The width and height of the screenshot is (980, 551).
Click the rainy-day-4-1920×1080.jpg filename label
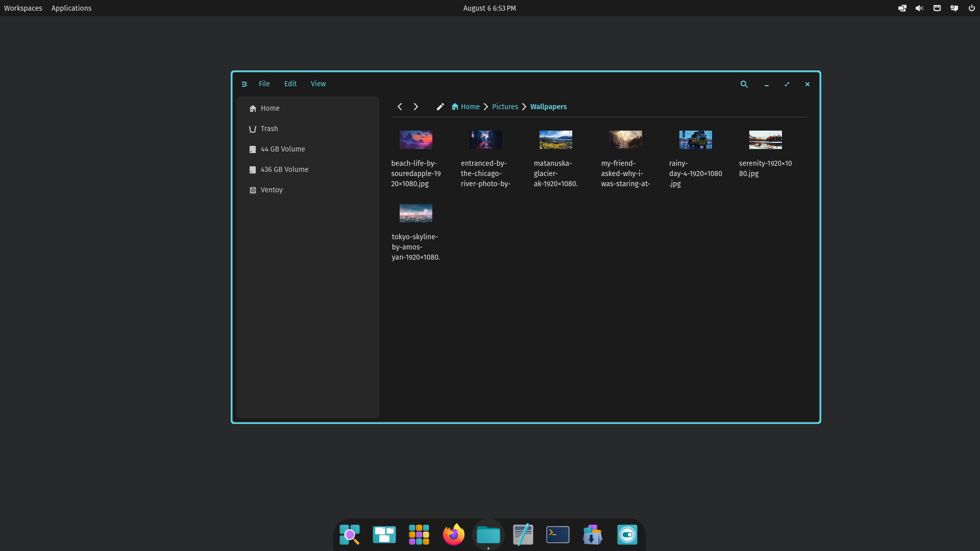696,173
